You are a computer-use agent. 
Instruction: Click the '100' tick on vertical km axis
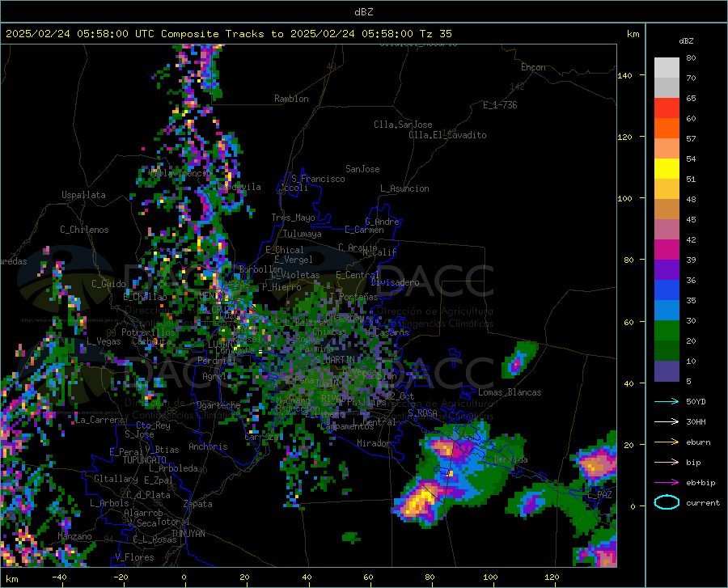point(624,198)
